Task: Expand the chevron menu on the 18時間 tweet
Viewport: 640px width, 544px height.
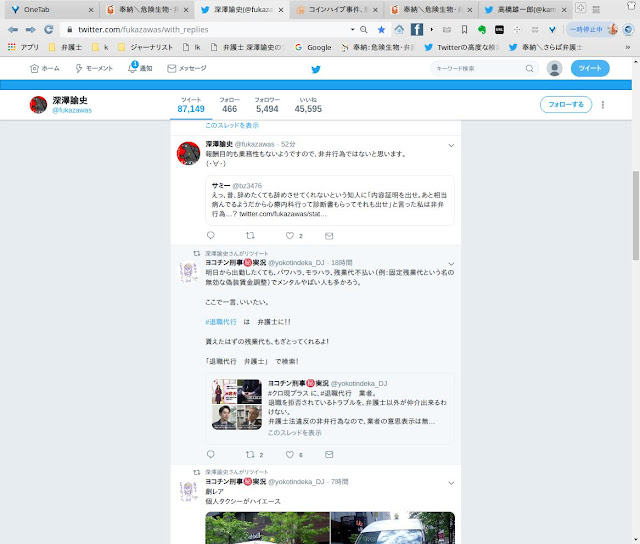Action: point(451,264)
